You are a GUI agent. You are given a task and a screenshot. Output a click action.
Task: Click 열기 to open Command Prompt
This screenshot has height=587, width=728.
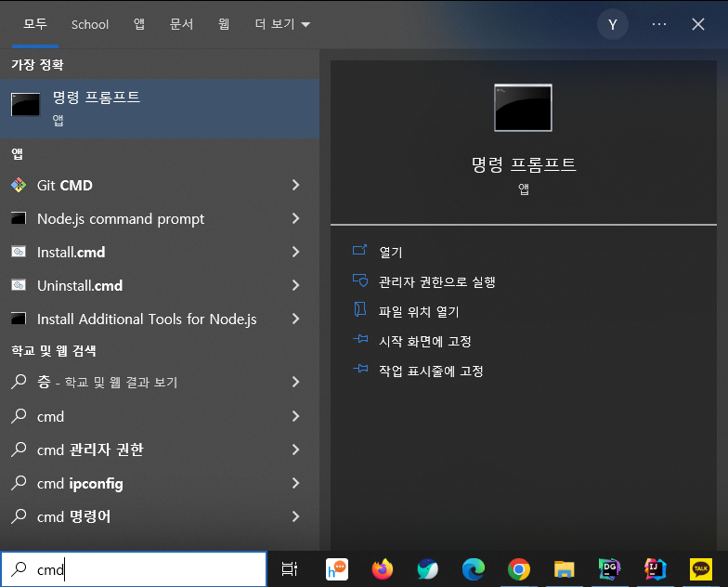coord(390,252)
